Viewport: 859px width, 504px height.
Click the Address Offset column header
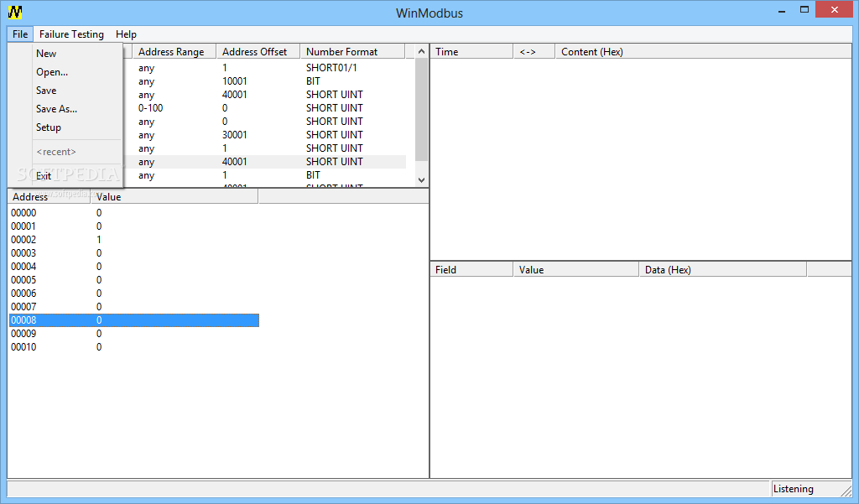tap(258, 51)
